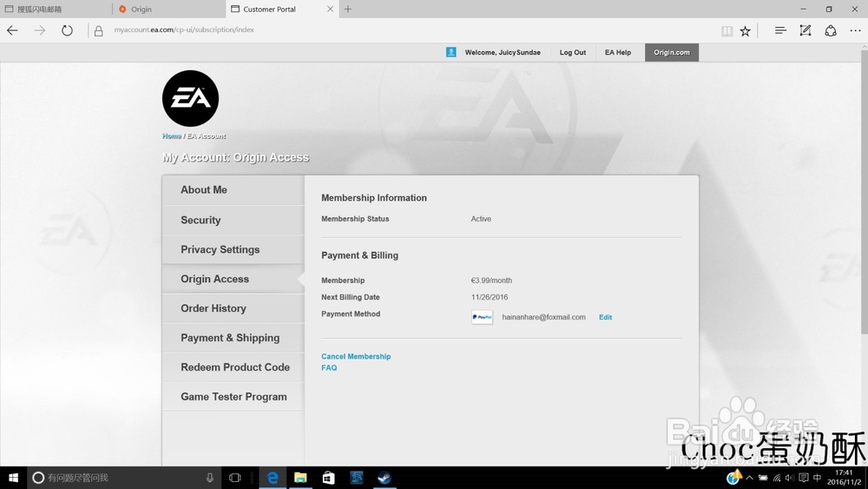Close the Customer Portal tab

330,9
